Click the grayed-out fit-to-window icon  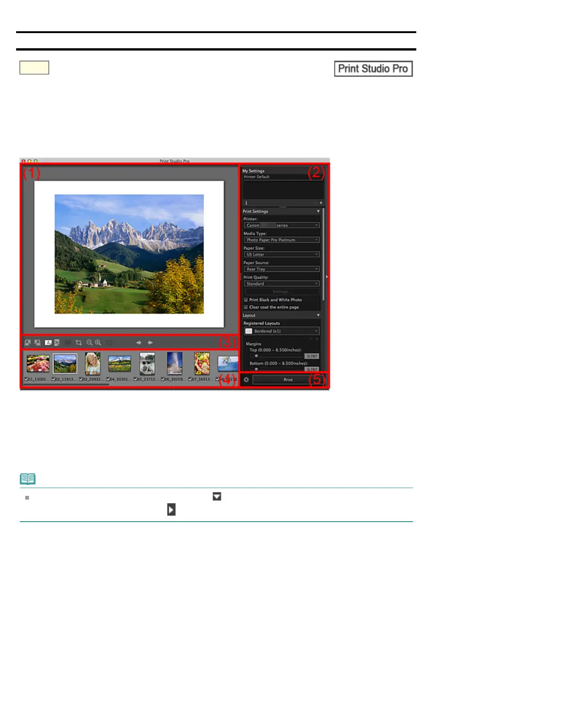pyautogui.click(x=109, y=342)
